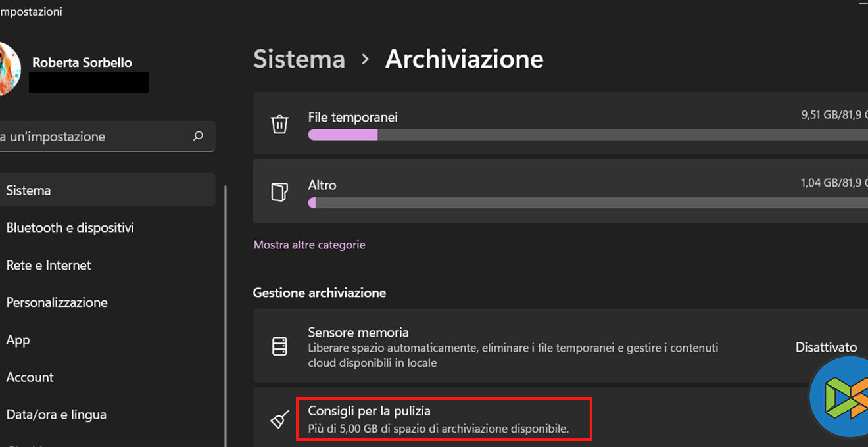Click the settings search input field
The image size is (868, 447).
tap(92, 137)
